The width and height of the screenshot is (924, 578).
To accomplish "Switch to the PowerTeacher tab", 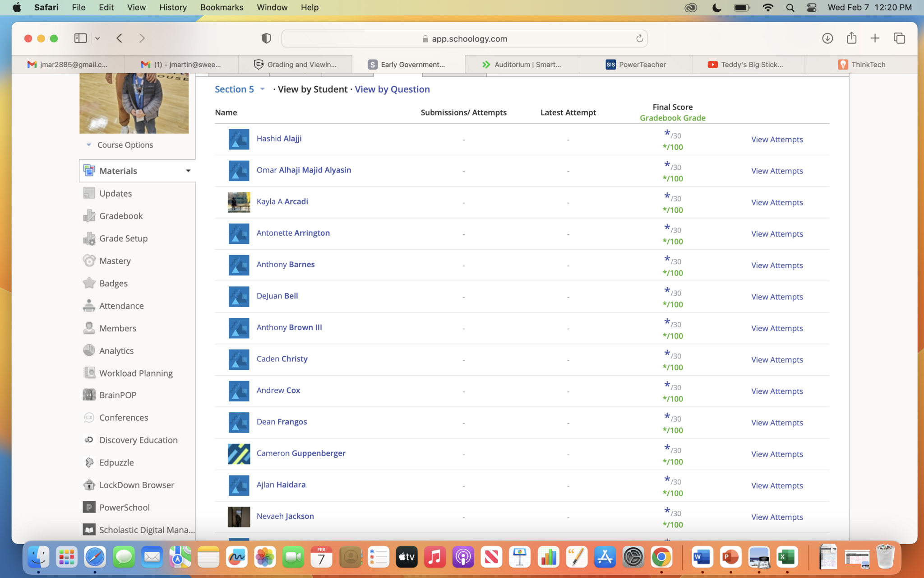I will point(635,65).
